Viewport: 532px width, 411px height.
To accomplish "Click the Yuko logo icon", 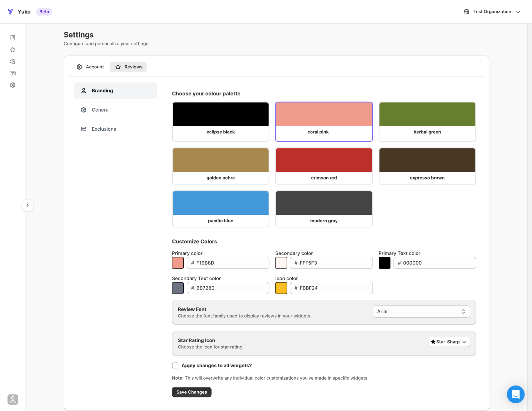I will [x=10, y=11].
